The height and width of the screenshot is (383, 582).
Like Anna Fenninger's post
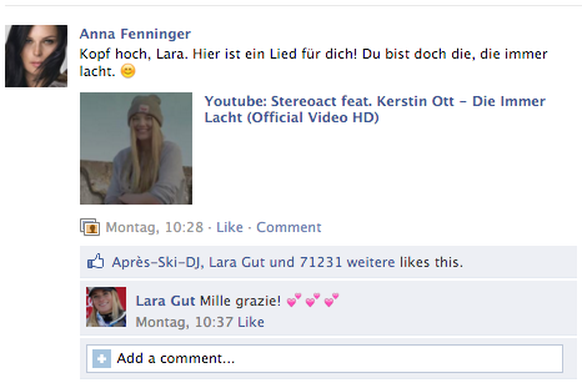pyautogui.click(x=230, y=227)
